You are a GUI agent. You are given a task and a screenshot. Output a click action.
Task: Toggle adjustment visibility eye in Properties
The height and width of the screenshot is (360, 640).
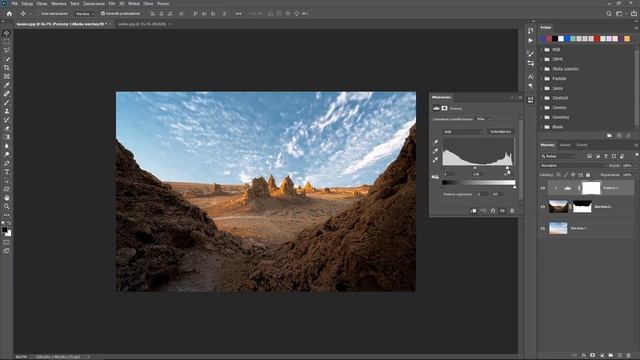tap(502, 211)
